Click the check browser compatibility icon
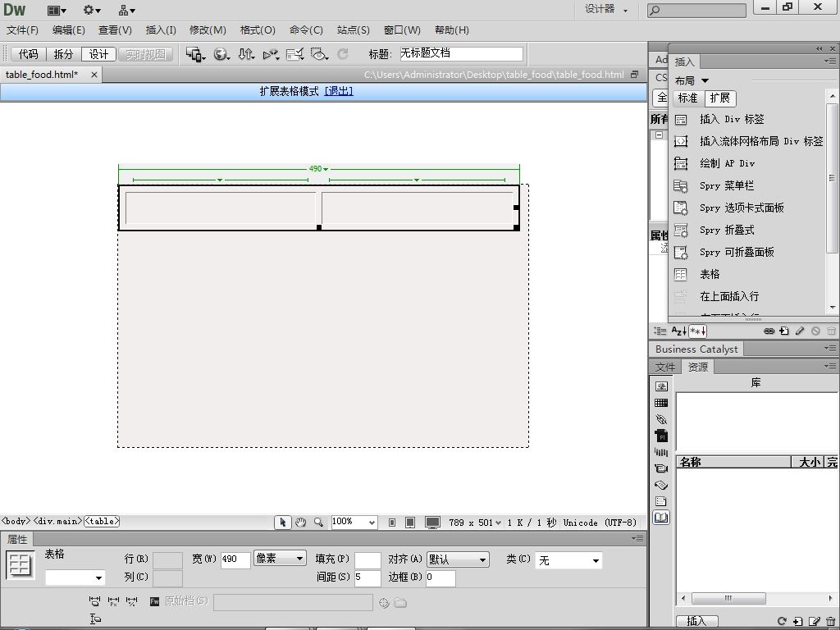840x630 pixels. [x=295, y=54]
